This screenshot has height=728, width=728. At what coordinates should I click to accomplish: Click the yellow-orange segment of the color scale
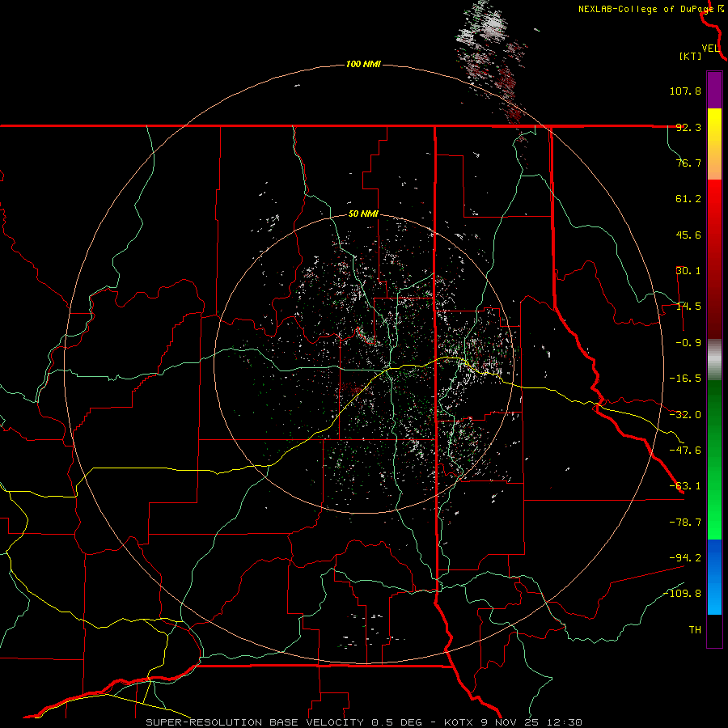[714, 144]
